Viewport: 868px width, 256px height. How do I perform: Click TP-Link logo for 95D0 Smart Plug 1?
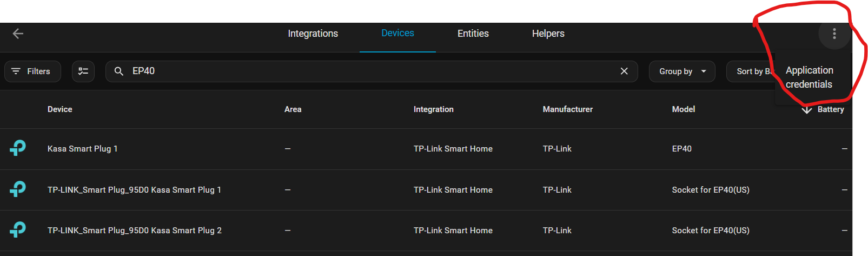pyautogui.click(x=18, y=189)
